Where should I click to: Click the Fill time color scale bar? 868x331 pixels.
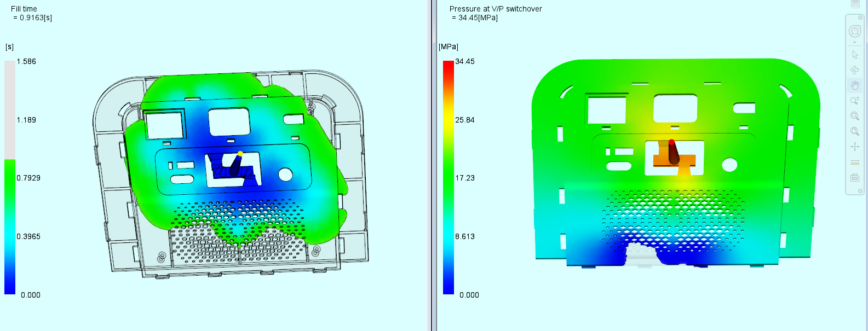[x=10, y=178]
